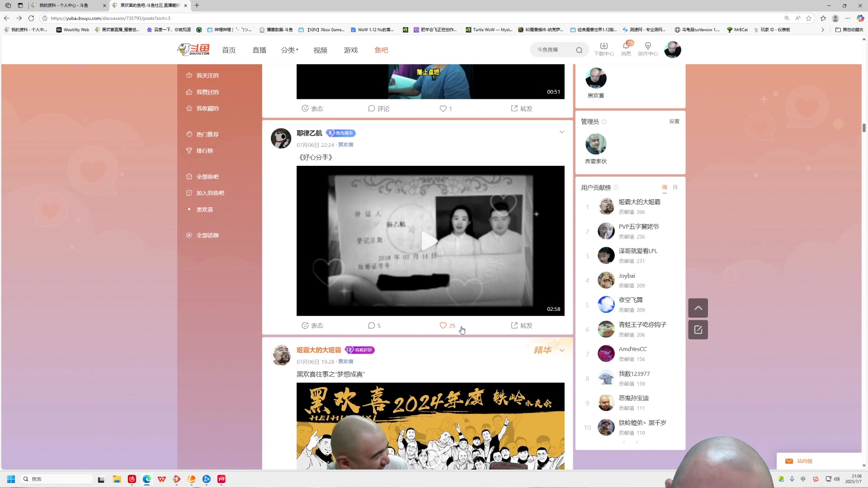Click 弄壹家伙 administrator avatar
This screenshot has height=488, width=868.
point(596,145)
